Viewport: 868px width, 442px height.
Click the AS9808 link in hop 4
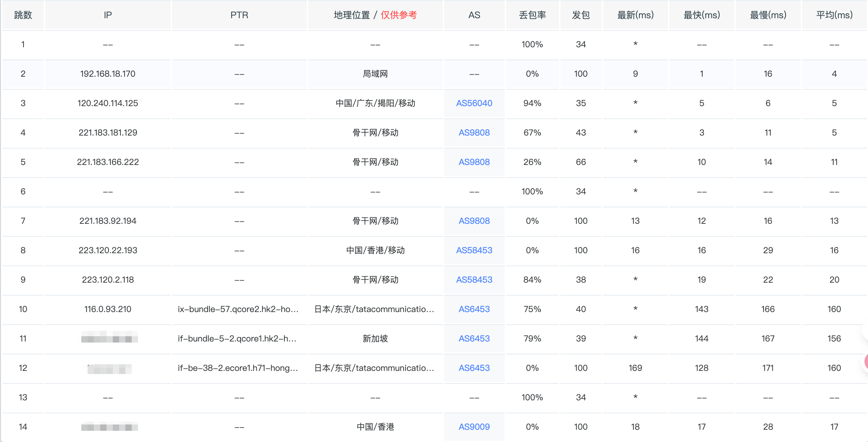[x=474, y=133]
